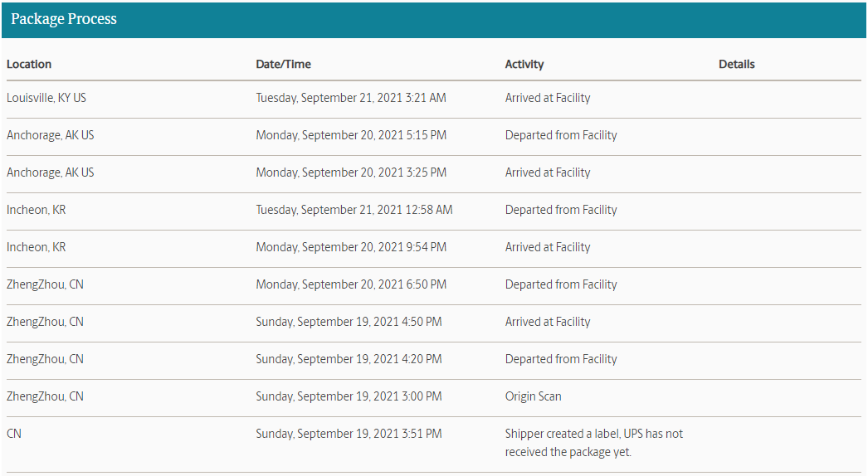Viewport: 868px width, 476px height.
Task: Click Sunday, September 19, 2021 4:50 PM
Action: click(349, 322)
